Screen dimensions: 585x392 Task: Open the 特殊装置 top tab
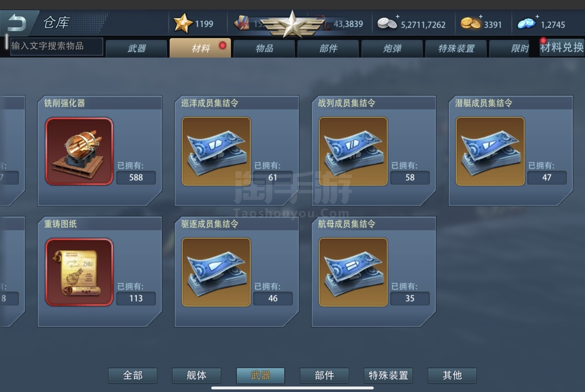(x=456, y=48)
